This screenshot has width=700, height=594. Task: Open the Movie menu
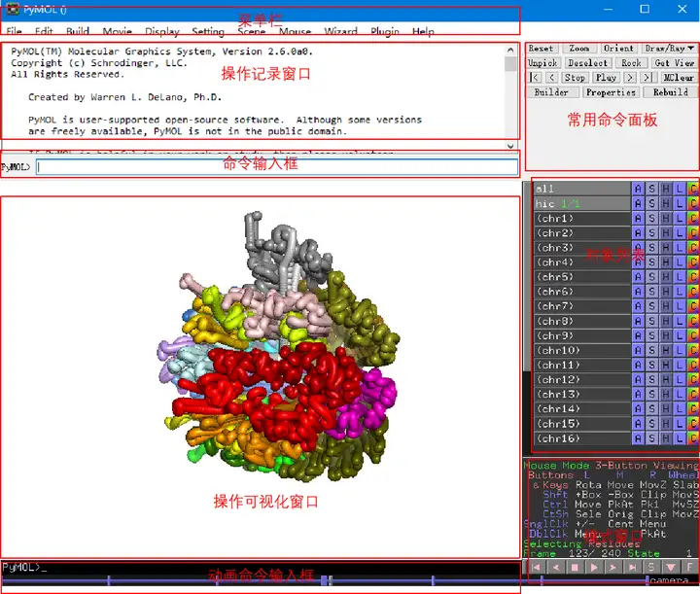[x=118, y=31]
